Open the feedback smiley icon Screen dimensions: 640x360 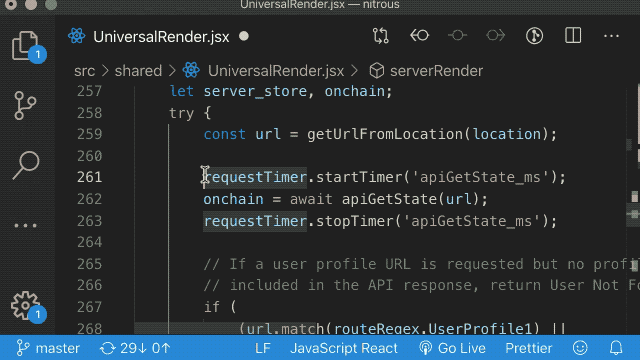pos(580,348)
